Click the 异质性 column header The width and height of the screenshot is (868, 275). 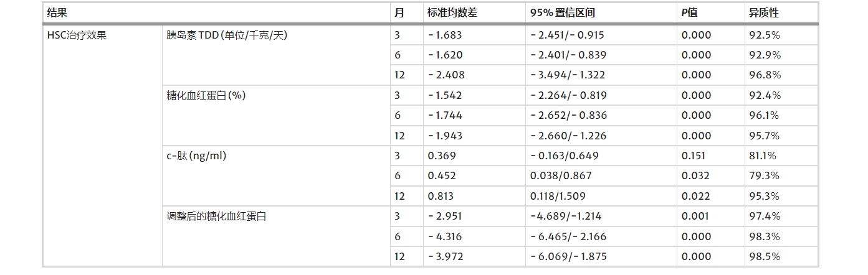pos(763,12)
